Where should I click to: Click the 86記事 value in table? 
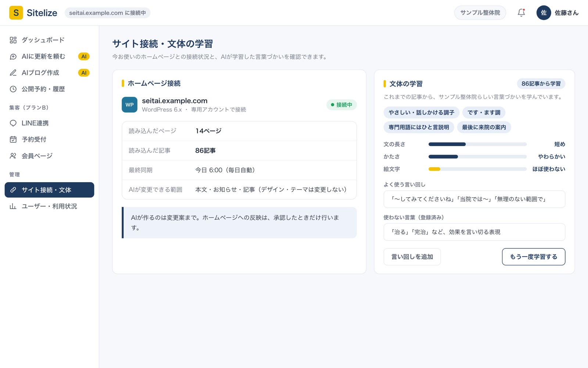[205, 151]
